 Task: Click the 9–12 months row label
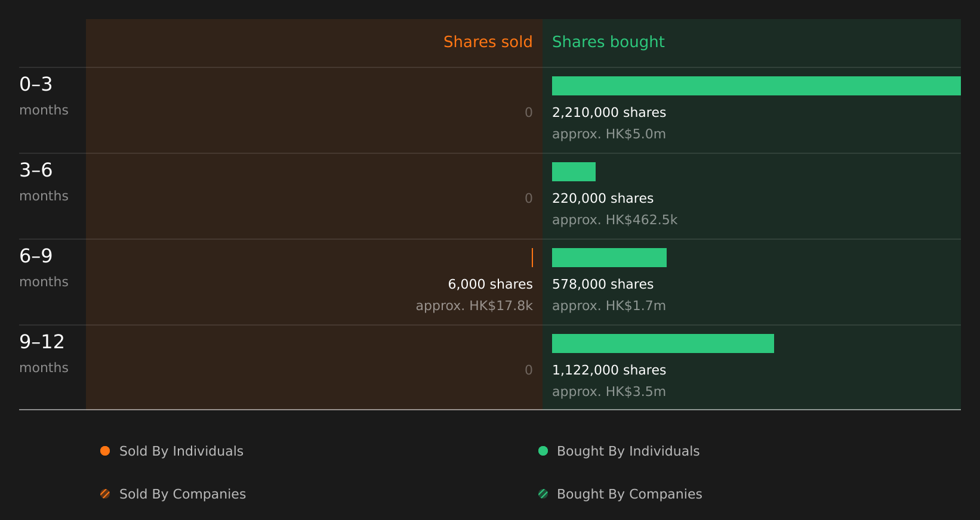(x=44, y=354)
